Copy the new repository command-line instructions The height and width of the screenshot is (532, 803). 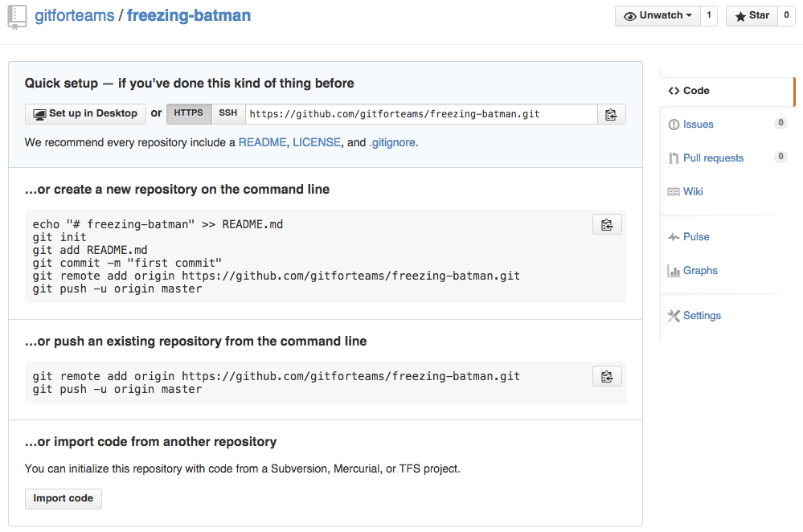pyautogui.click(x=607, y=224)
